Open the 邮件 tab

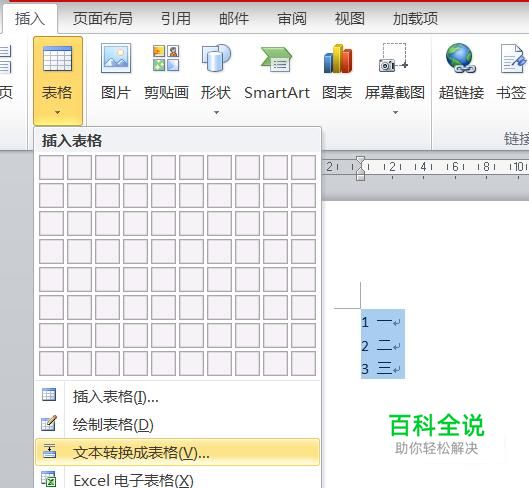click(234, 18)
